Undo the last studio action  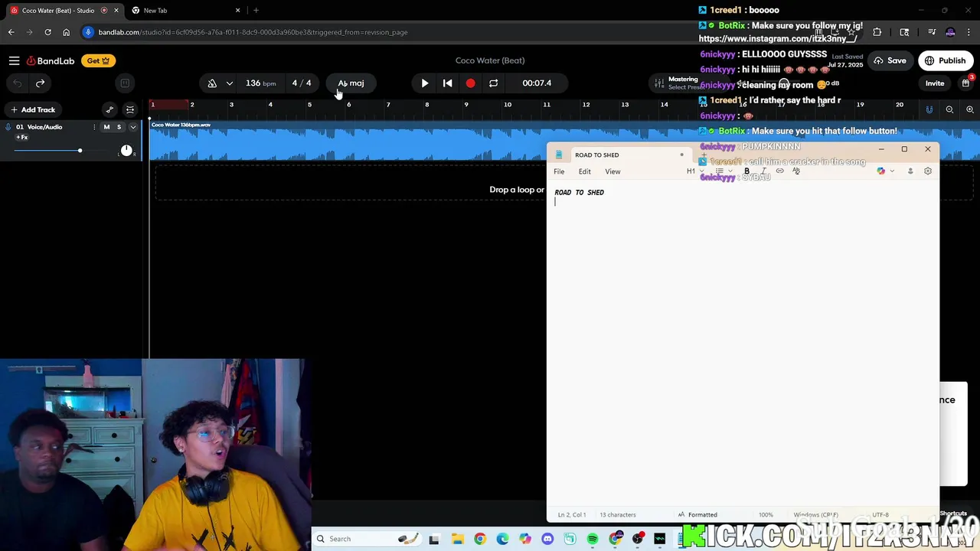[17, 83]
